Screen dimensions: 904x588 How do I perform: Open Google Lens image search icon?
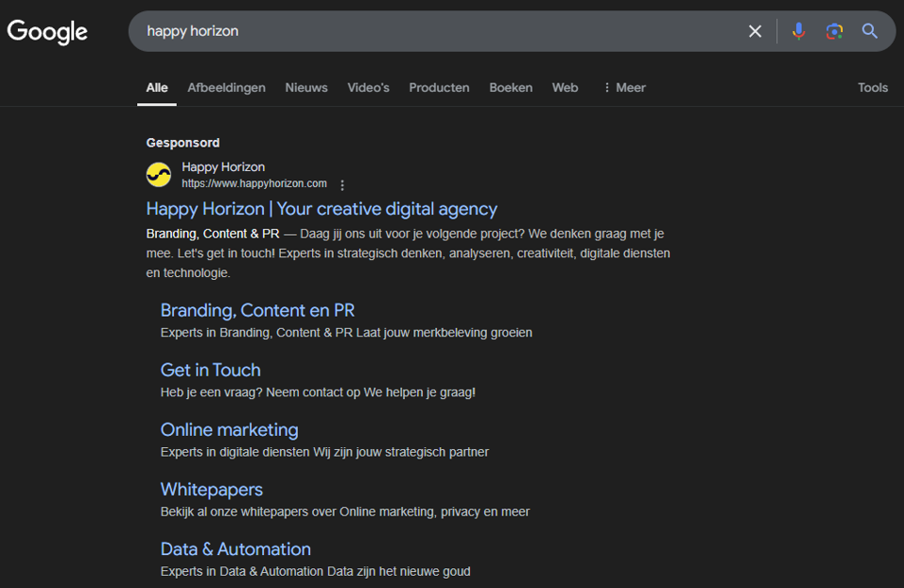pos(834,31)
